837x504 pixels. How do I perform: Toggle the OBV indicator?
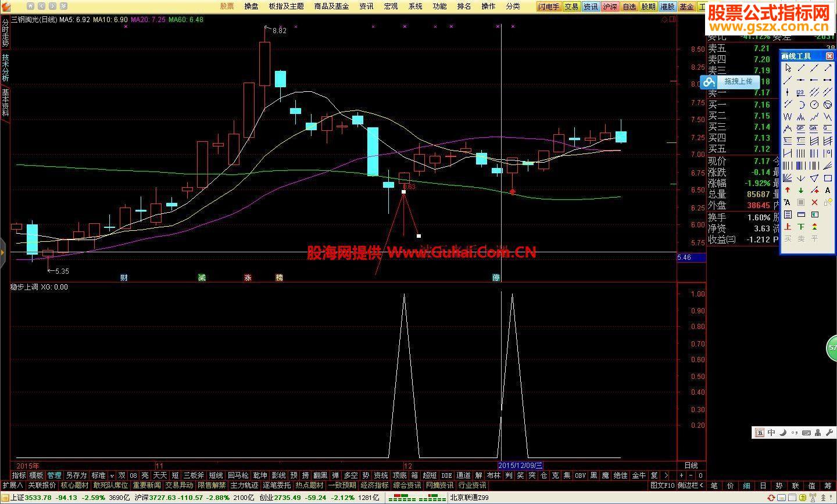tap(580, 476)
